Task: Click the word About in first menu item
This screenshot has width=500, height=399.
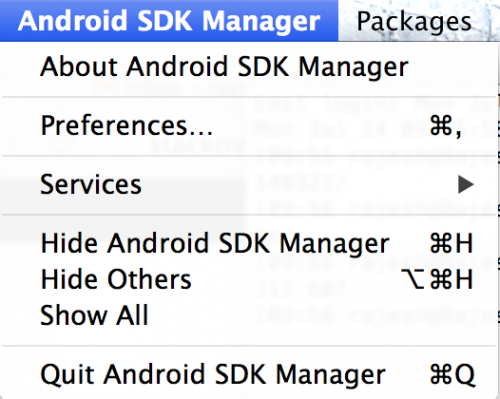Action: tap(79, 67)
